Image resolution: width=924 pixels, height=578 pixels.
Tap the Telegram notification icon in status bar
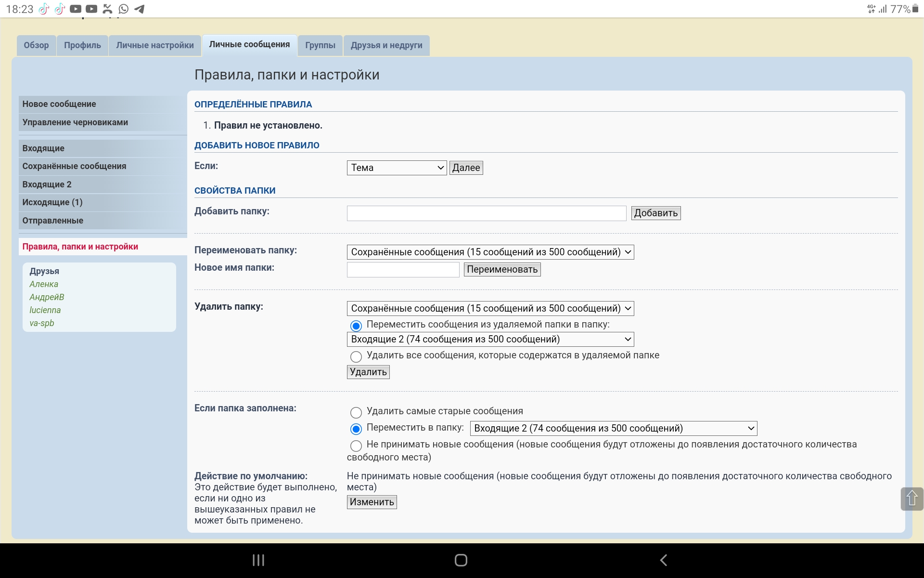coord(140,9)
